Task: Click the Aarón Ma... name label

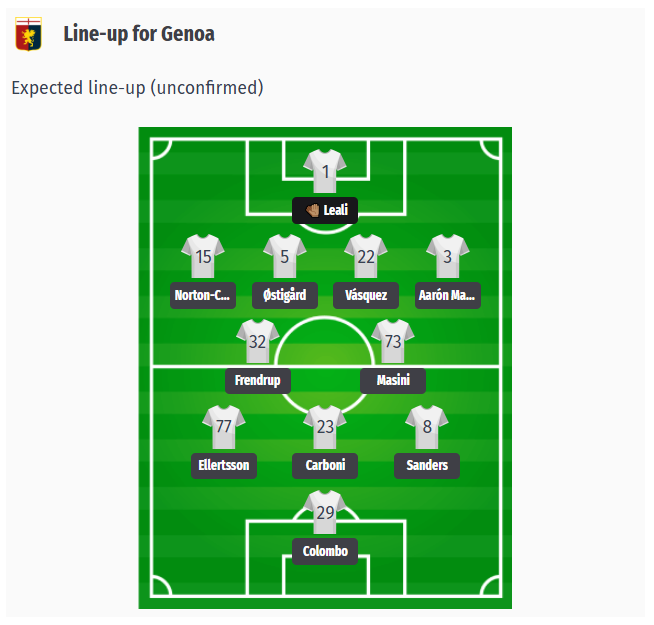Action: [x=448, y=295]
